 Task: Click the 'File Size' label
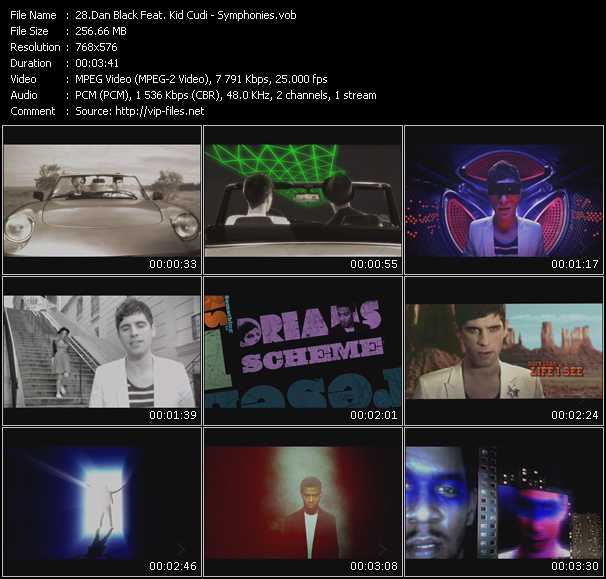click(29, 31)
